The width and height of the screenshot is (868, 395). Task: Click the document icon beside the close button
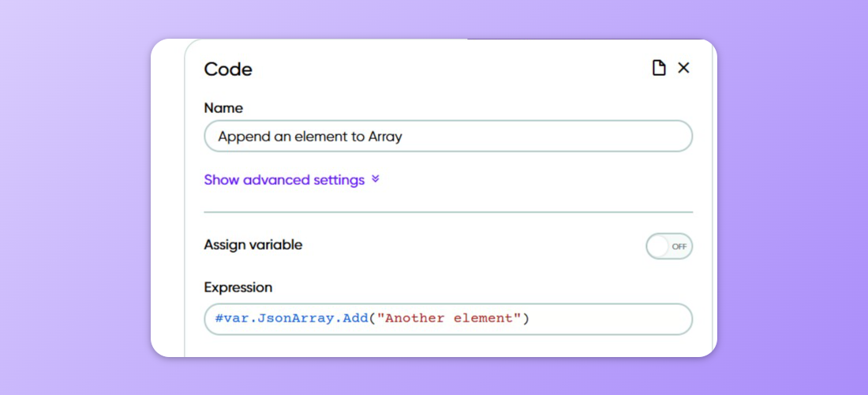point(659,68)
